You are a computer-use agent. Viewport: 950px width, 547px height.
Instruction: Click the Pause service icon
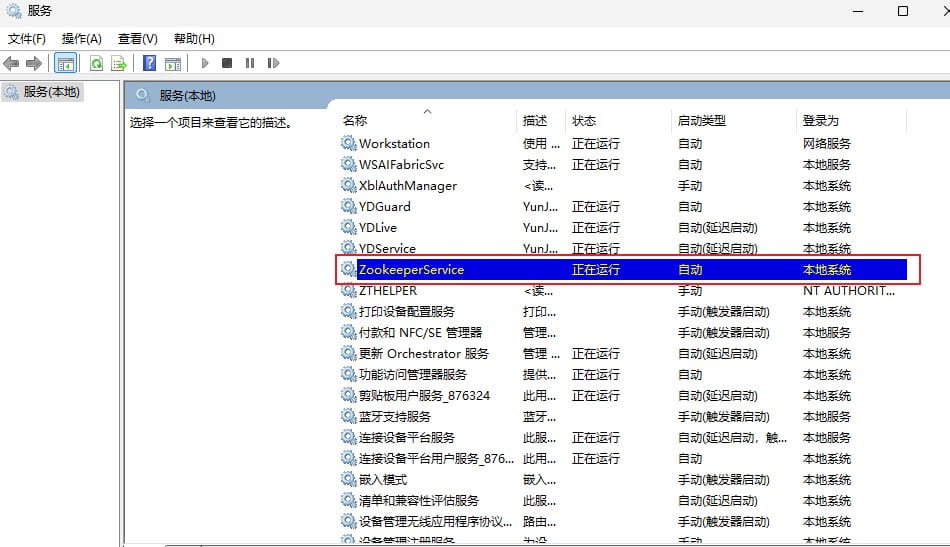[250, 63]
